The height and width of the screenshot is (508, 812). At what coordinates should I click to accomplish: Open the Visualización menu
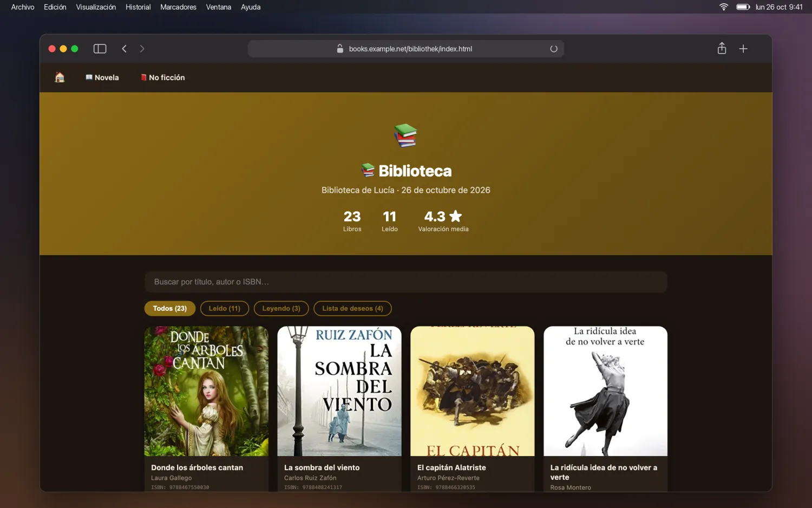point(96,7)
